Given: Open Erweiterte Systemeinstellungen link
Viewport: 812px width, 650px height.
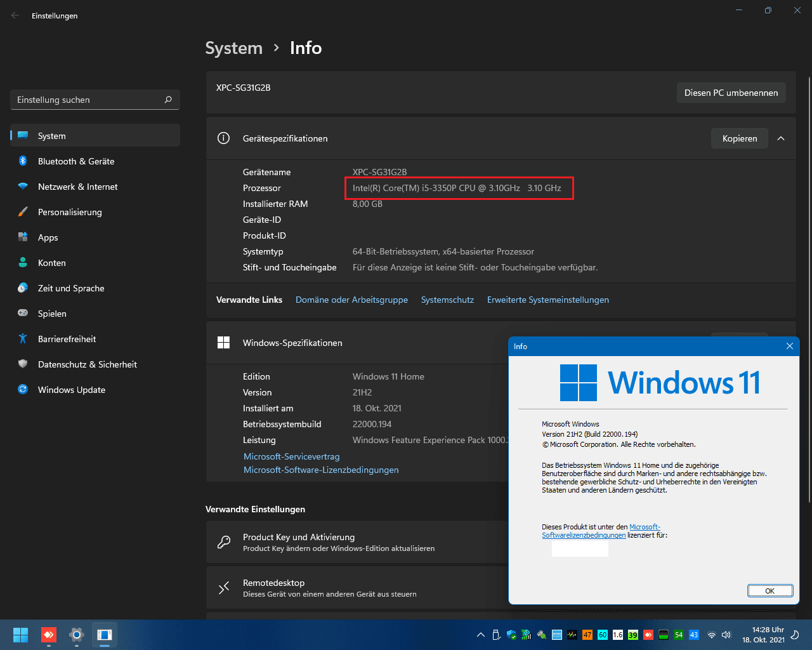Looking at the screenshot, I should [x=548, y=300].
